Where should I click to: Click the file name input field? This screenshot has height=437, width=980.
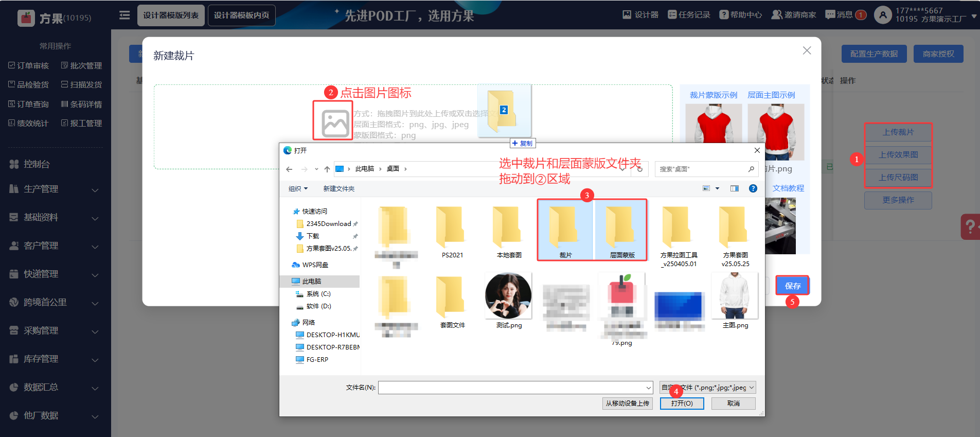515,388
